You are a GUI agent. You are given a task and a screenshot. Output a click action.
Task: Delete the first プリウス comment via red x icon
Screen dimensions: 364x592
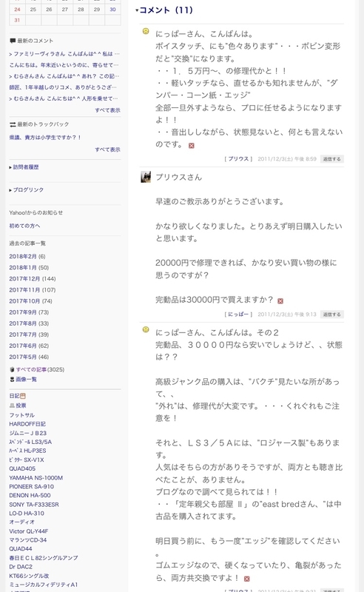[x=192, y=146]
